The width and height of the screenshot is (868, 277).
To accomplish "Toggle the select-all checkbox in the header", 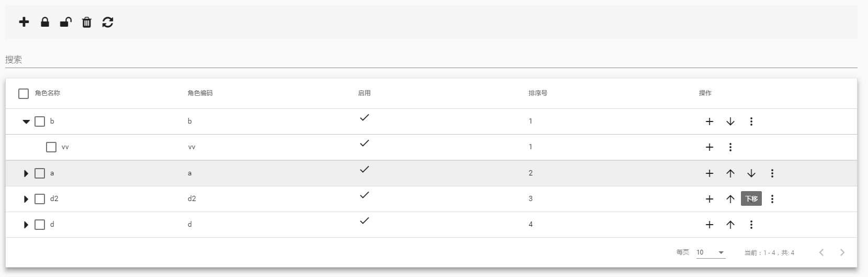I will pos(24,94).
